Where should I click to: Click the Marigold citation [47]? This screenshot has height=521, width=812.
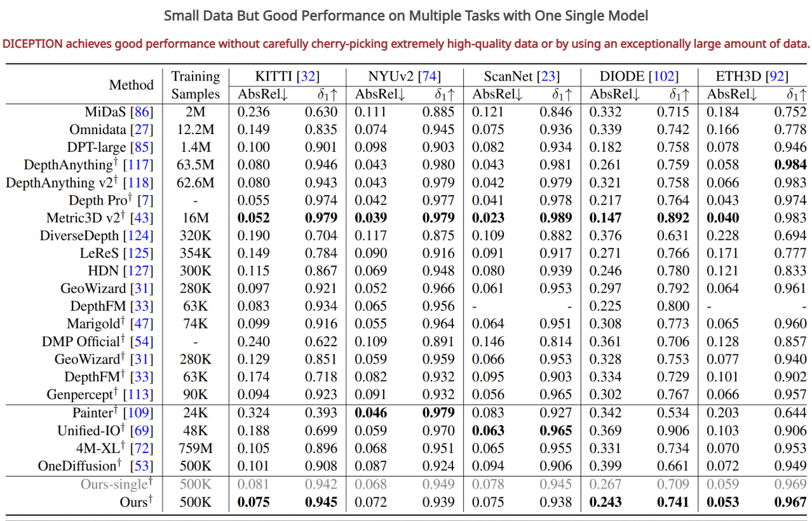[142, 324]
